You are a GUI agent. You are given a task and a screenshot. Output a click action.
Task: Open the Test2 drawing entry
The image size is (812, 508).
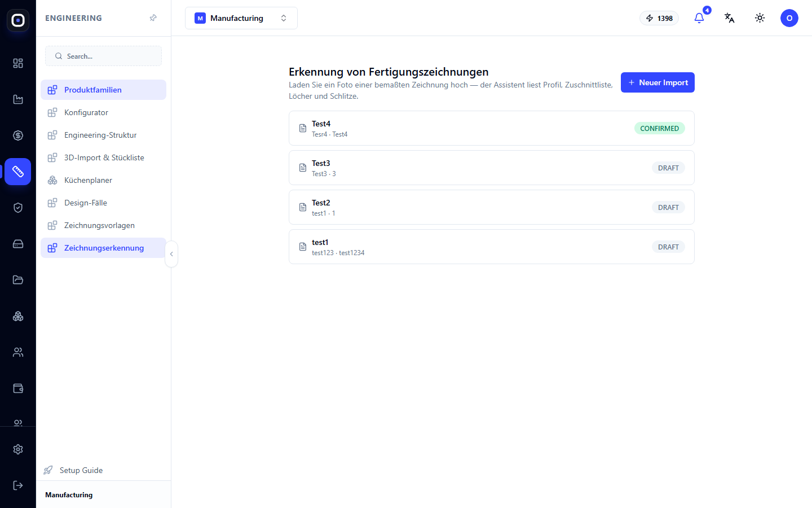[492, 207]
